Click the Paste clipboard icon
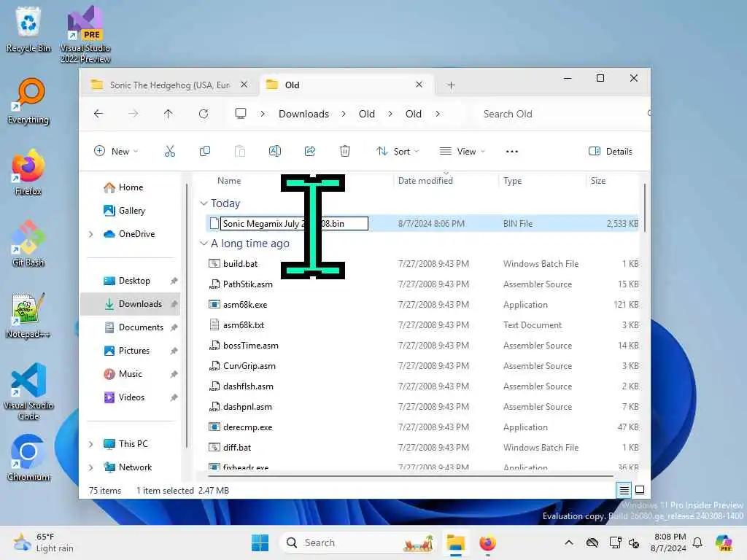Screen dimensions: 747x560 point(239,152)
